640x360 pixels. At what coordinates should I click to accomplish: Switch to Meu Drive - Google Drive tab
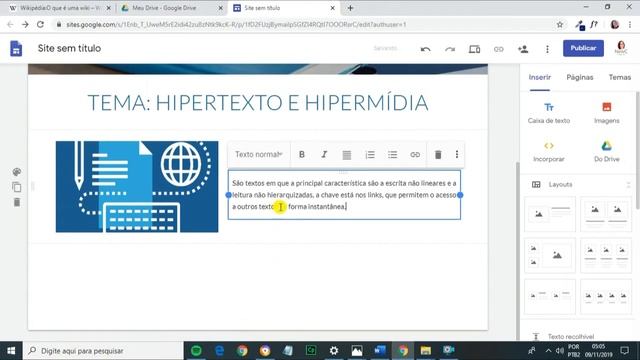tap(171, 8)
